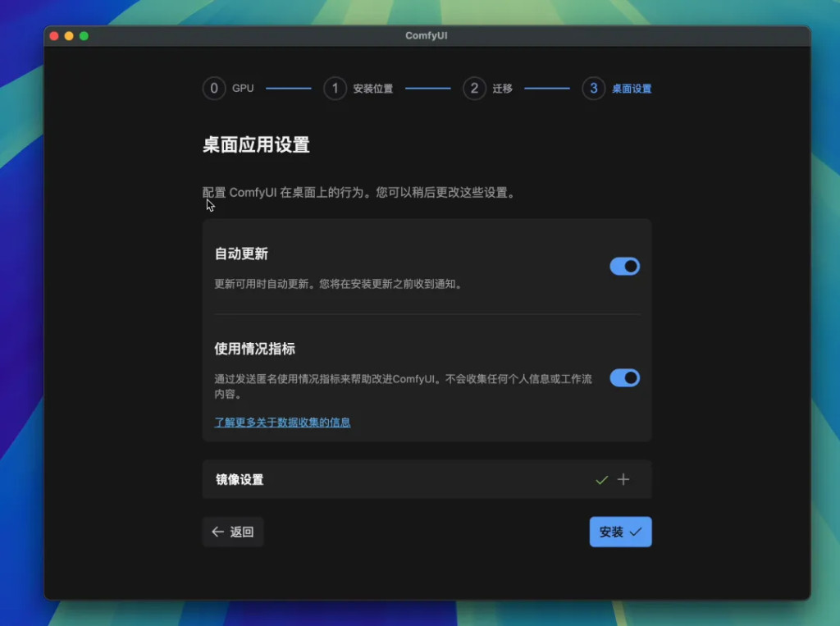Screen dimensions: 840x626
Task: Maximize ComfyUI with the green button
Action: click(x=84, y=36)
